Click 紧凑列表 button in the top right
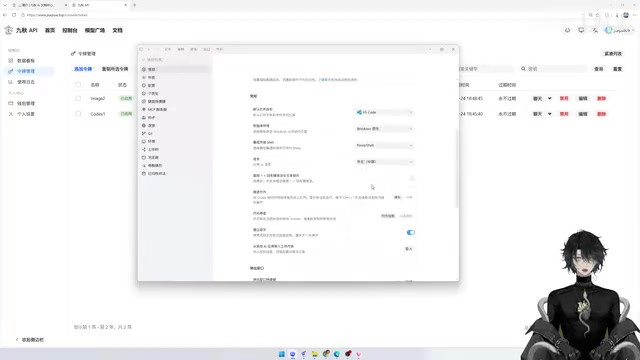The height and width of the screenshot is (360, 640). click(x=613, y=53)
